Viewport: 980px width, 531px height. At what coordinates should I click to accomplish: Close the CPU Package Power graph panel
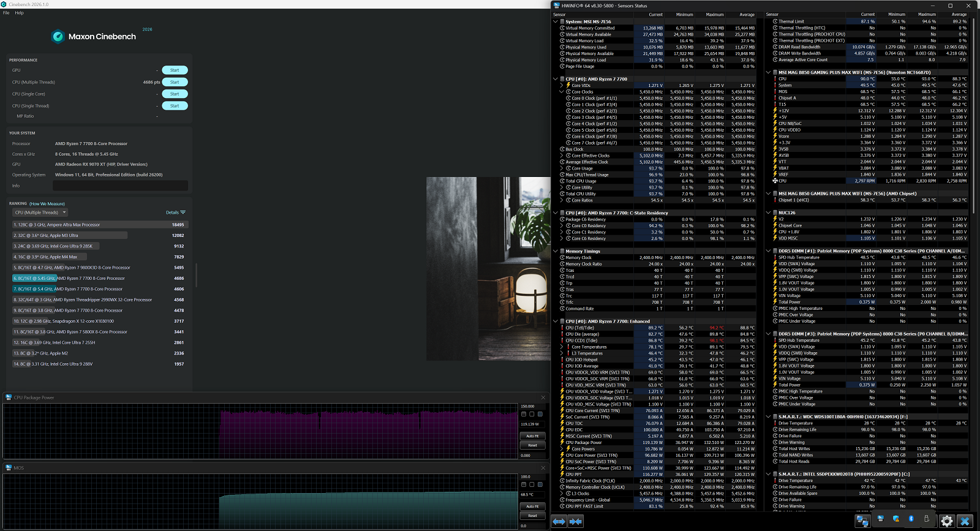click(543, 397)
